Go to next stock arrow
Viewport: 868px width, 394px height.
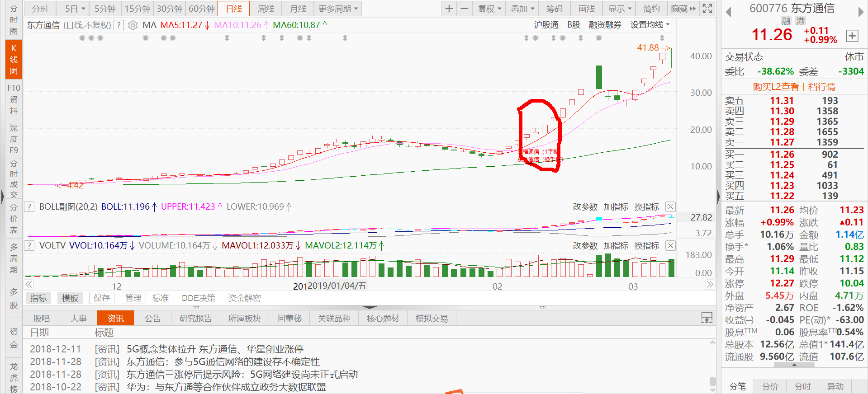point(861,12)
